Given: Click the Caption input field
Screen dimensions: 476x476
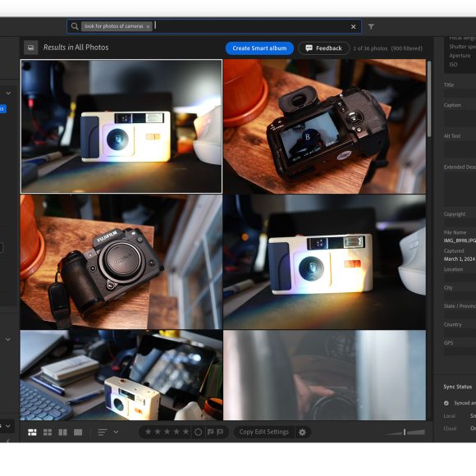Looking at the screenshot, I should pos(460,118).
